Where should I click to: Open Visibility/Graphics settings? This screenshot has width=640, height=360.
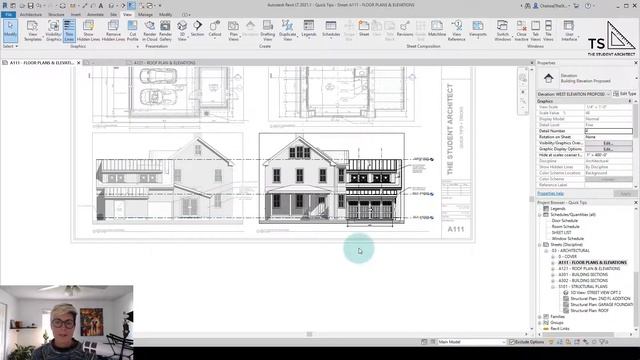53,31
